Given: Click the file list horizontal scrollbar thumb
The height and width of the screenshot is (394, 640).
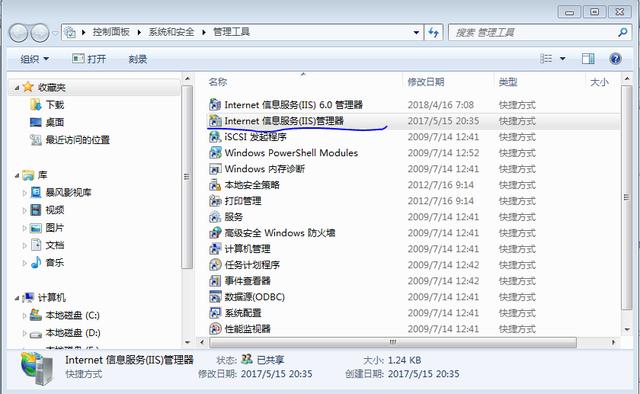Looking at the screenshot, I should click(393, 342).
